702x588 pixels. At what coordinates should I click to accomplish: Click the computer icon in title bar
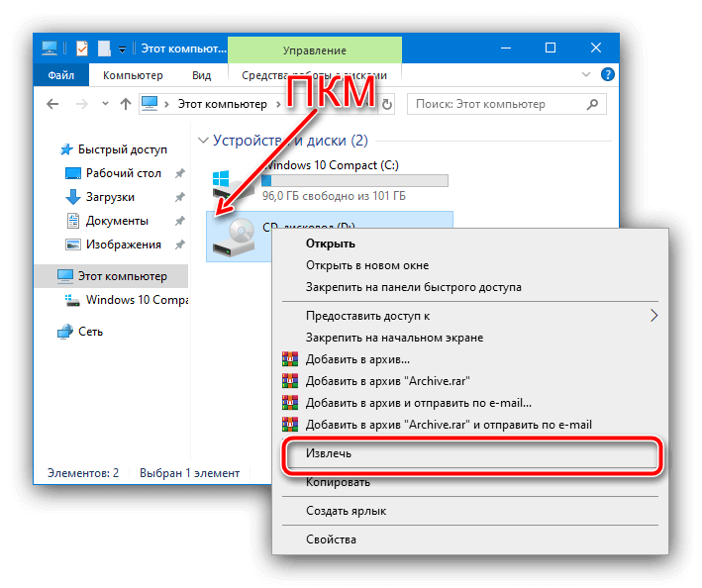pyautogui.click(x=50, y=48)
